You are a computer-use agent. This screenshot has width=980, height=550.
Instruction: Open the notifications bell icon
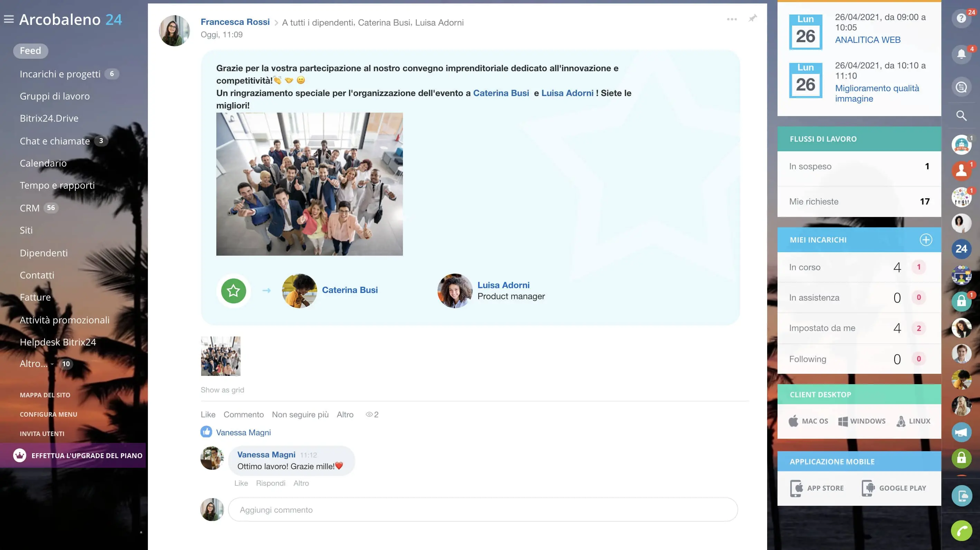[961, 54]
